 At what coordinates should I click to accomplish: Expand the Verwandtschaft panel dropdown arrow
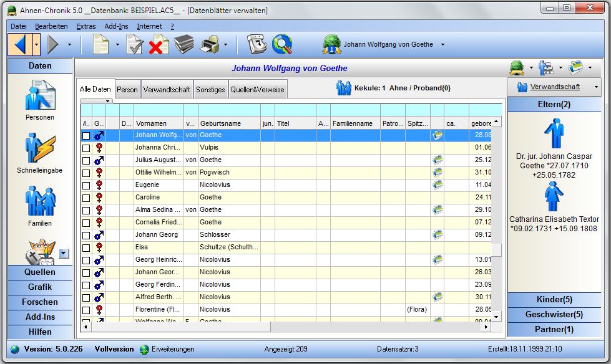click(x=596, y=87)
